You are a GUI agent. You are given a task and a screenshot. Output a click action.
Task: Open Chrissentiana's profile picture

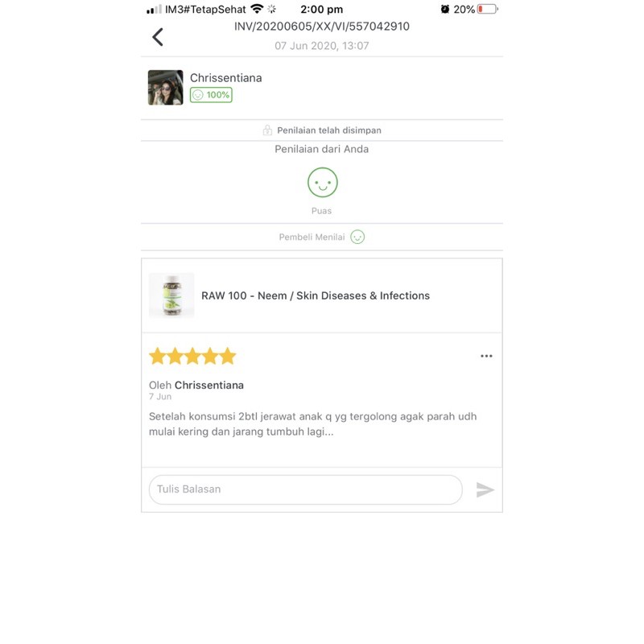(166, 88)
